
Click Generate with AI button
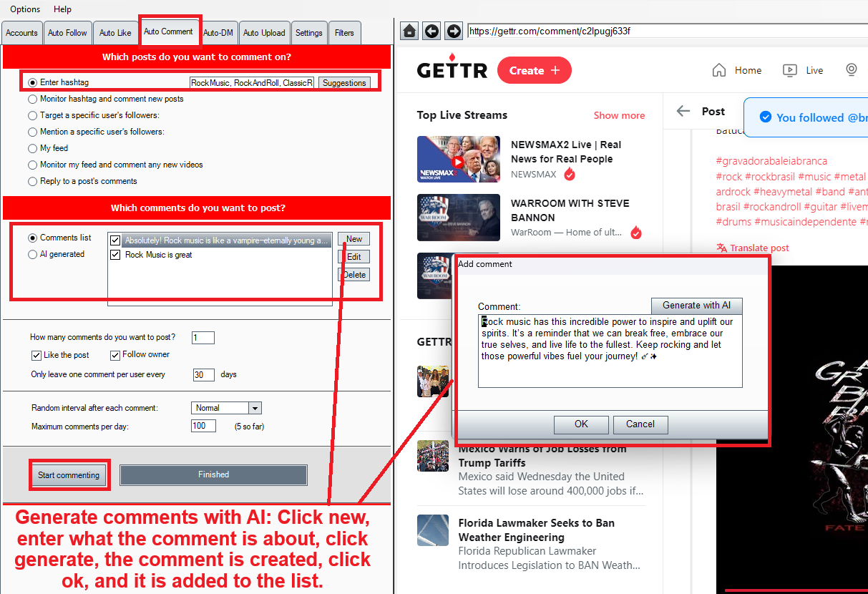coord(697,306)
